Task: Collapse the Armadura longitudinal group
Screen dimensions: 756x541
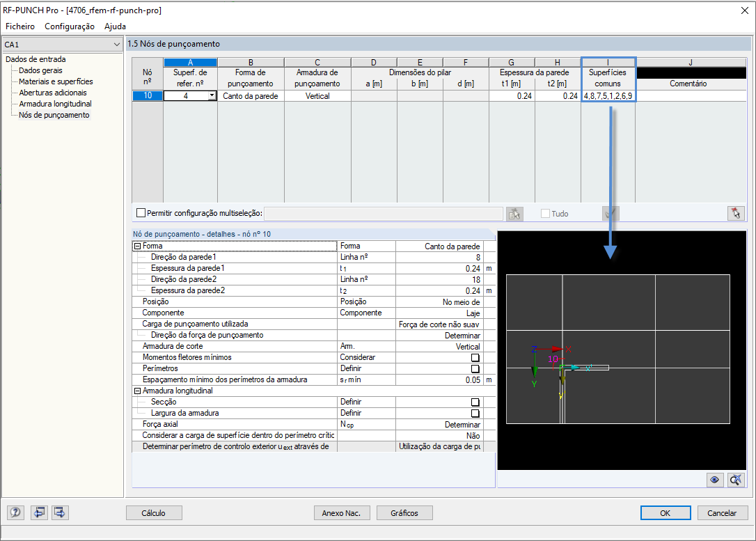Action: 137,391
